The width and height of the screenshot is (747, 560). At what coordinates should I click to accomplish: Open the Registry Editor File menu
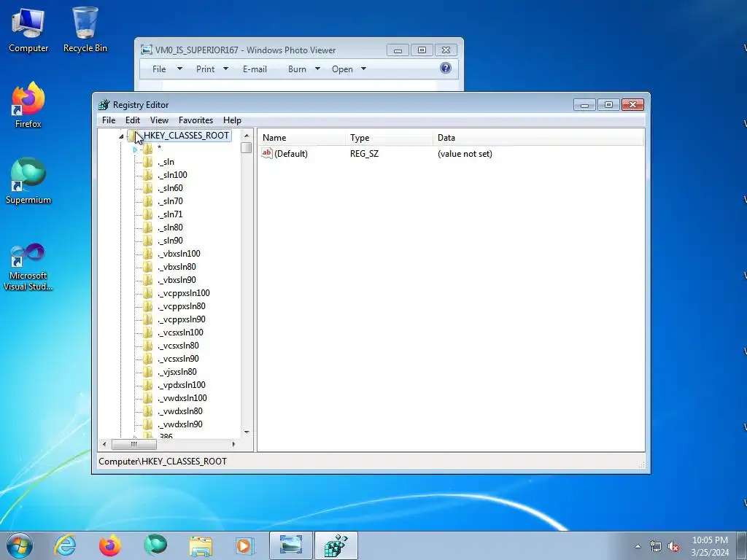pyautogui.click(x=109, y=120)
